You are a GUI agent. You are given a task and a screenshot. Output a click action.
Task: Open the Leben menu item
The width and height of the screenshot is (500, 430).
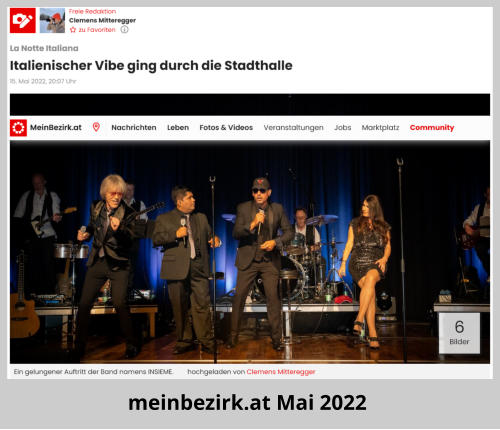[178, 127]
